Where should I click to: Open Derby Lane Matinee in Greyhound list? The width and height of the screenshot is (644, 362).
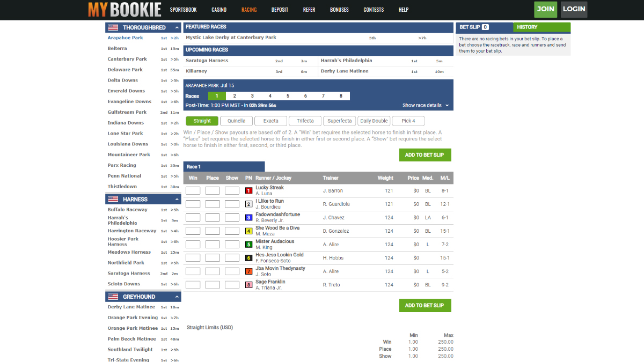(131, 307)
